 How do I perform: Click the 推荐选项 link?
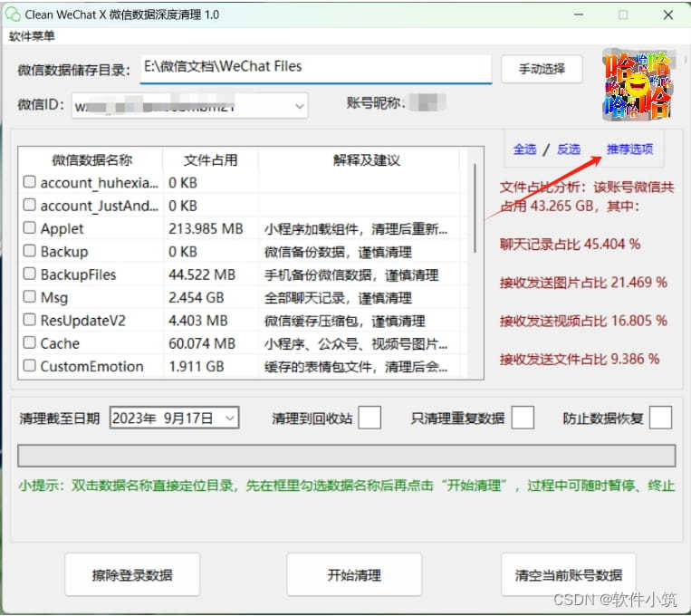tap(629, 149)
